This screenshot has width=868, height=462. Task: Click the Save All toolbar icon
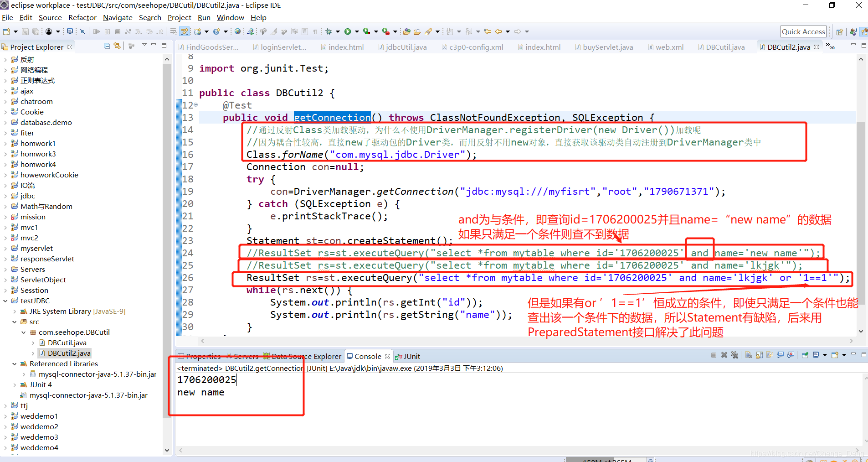36,31
